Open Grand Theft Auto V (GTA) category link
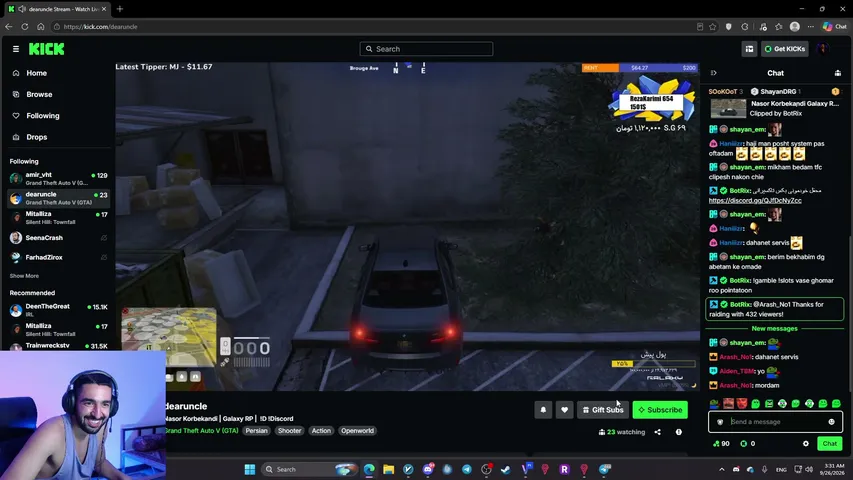 [202, 430]
